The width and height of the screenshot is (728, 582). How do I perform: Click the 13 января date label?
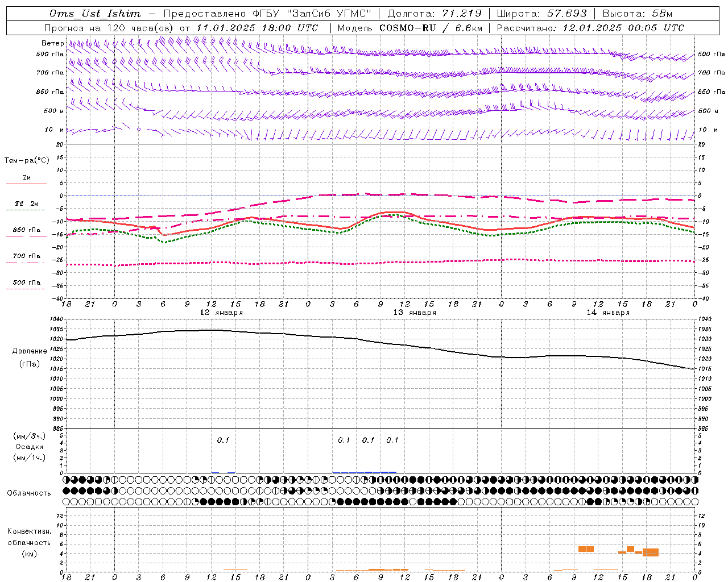pyautogui.click(x=415, y=313)
